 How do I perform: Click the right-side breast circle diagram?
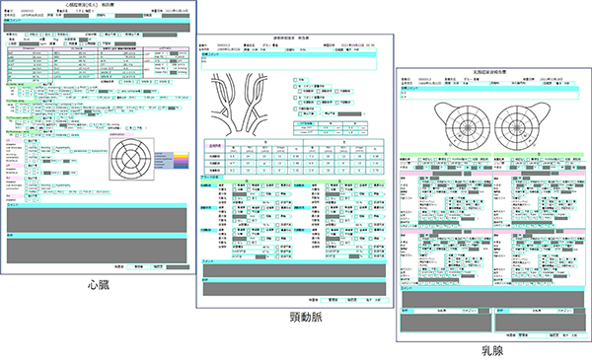pos(522,125)
